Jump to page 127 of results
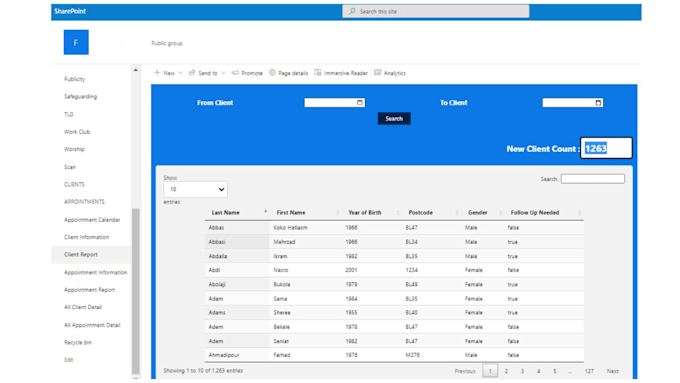This screenshot has width=680, height=383. click(589, 371)
